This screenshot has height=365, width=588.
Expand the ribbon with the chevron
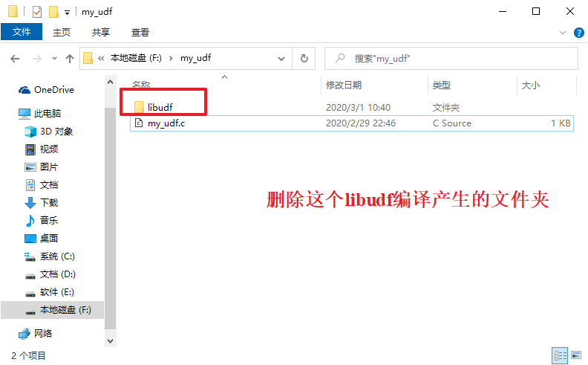coord(563,33)
